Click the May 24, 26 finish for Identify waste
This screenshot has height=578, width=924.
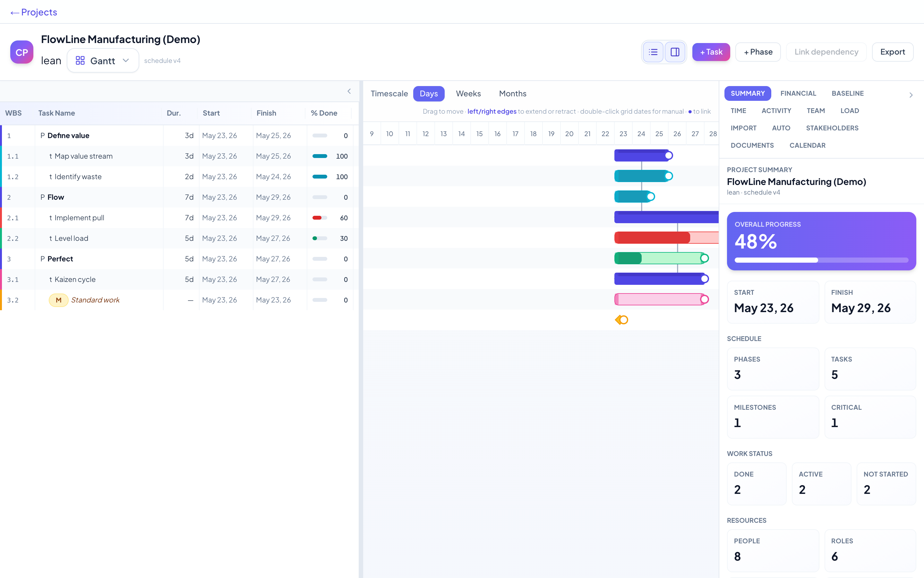click(273, 177)
